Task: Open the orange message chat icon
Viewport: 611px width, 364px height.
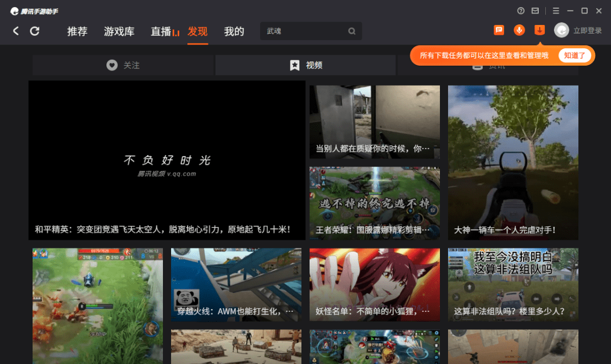Action: tap(499, 30)
